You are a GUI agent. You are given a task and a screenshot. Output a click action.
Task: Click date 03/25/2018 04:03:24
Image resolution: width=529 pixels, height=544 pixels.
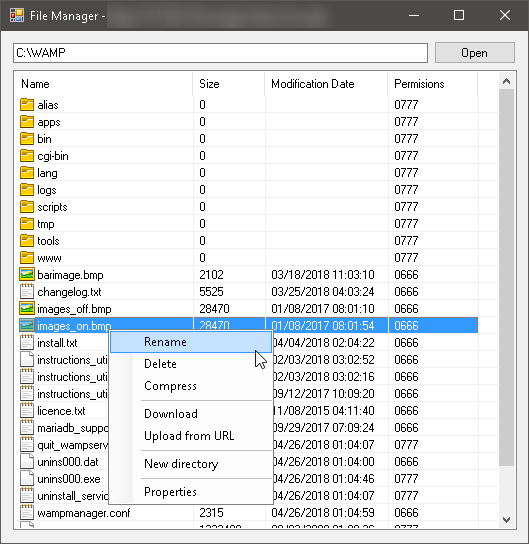(x=323, y=291)
